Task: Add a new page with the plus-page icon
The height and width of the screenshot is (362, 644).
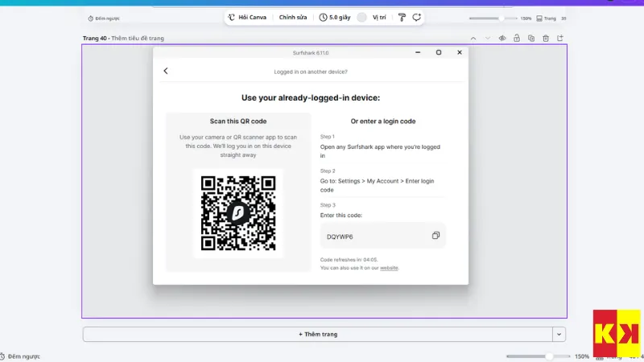Action: tap(560, 38)
